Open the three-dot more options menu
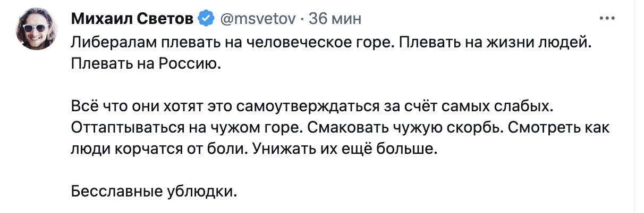This screenshot has width=644, height=213. point(606,18)
